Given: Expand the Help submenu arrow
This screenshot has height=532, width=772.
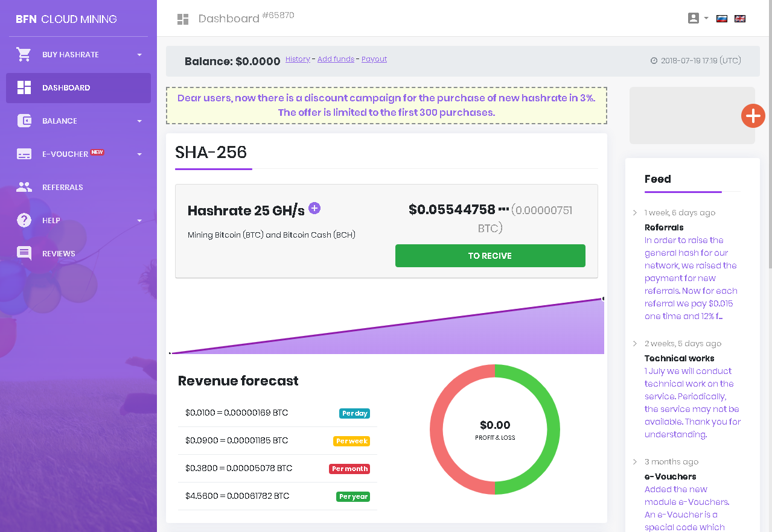Looking at the screenshot, I should 139,221.
